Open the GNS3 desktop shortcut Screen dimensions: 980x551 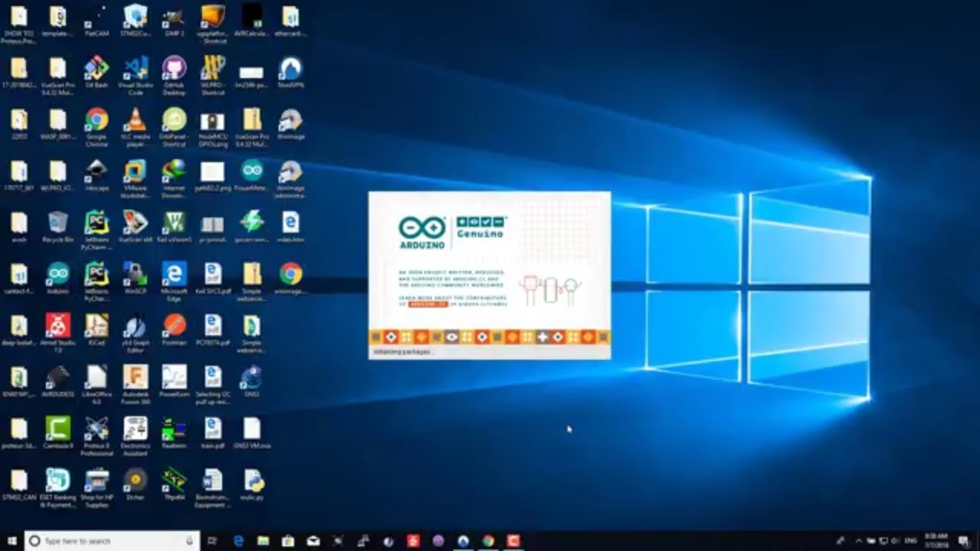click(x=251, y=383)
